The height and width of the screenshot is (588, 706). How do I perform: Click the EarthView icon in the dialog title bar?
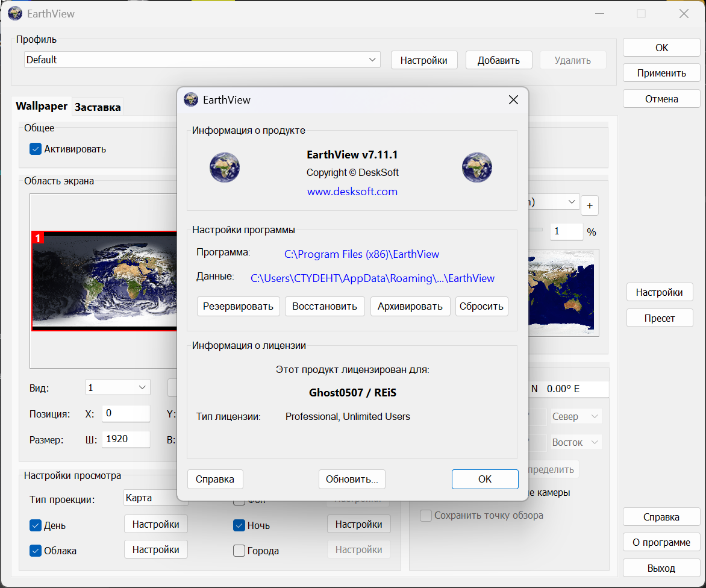click(x=191, y=99)
